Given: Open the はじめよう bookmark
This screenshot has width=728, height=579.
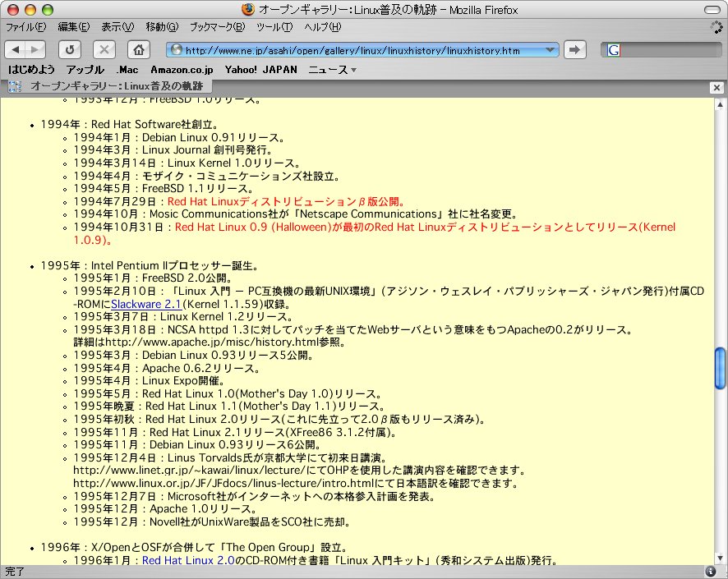Looking at the screenshot, I should click(x=31, y=70).
